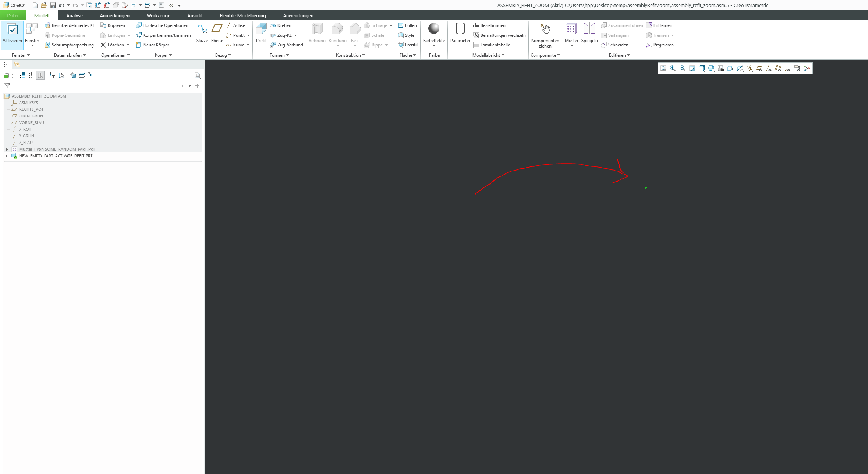Switch to the Analyse ribbon tab
This screenshot has width=868, height=474.
tap(74, 15)
